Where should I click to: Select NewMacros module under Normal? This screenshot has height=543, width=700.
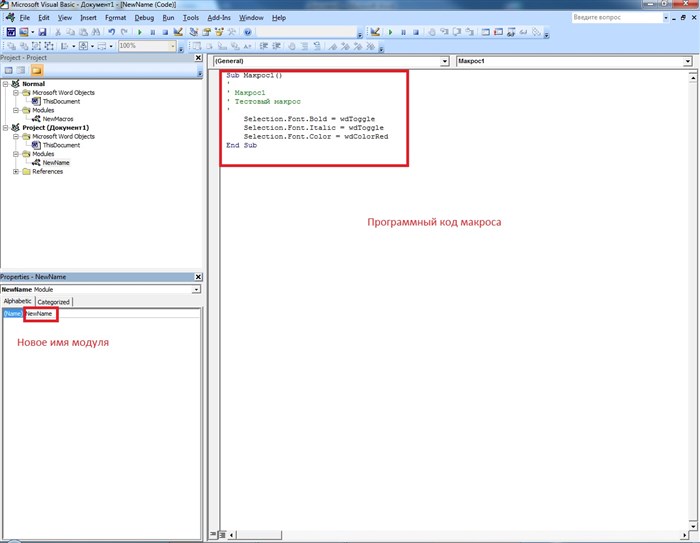click(x=58, y=119)
